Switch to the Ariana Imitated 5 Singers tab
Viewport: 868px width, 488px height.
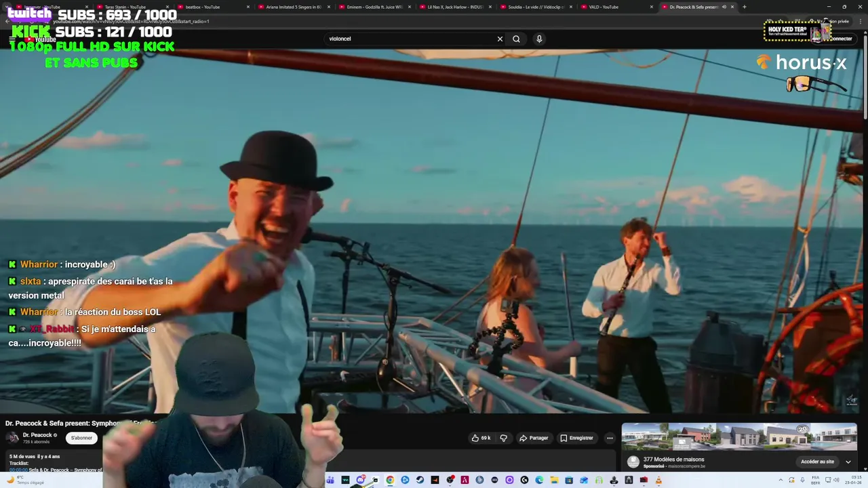point(294,7)
